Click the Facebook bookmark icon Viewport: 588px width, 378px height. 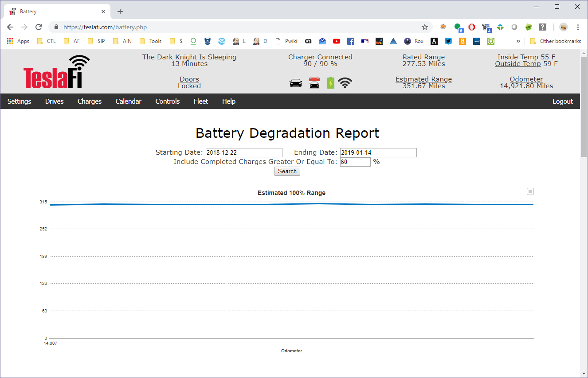351,41
